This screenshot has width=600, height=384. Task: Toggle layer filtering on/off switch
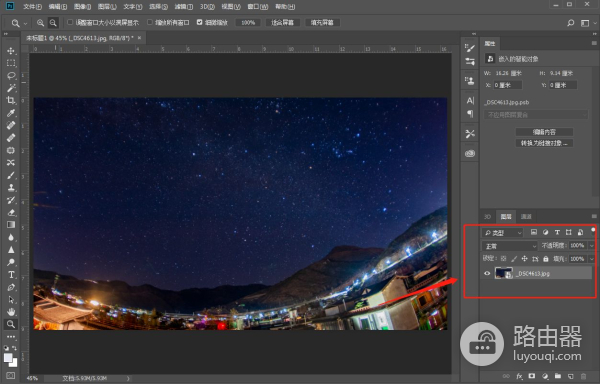[593, 230]
